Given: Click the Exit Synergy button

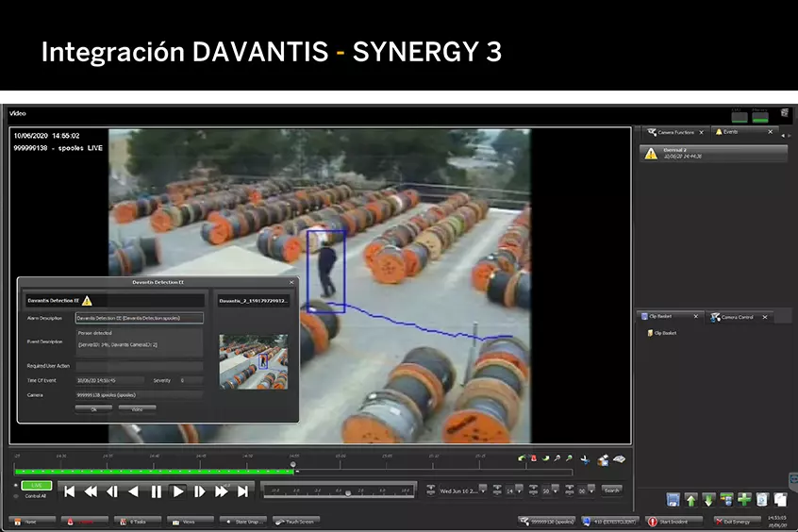Looking at the screenshot, I should click(x=738, y=522).
